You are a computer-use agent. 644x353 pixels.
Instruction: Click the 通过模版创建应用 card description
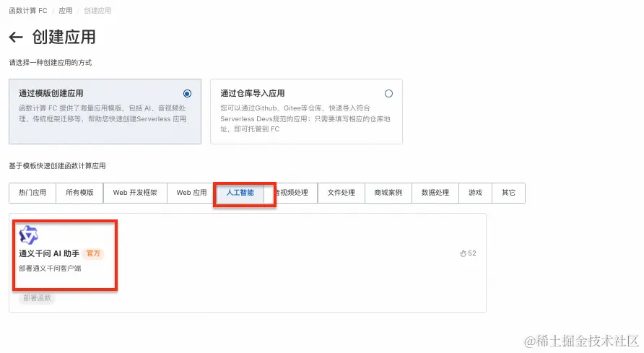[103, 114]
